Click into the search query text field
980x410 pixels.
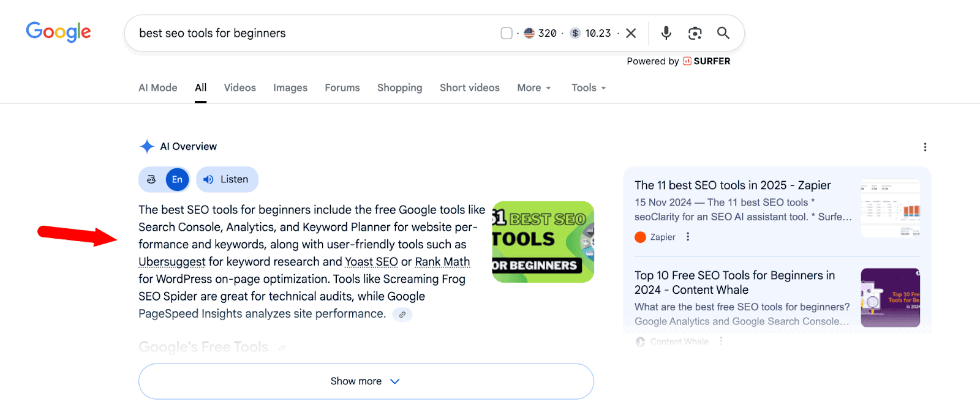tap(306, 33)
